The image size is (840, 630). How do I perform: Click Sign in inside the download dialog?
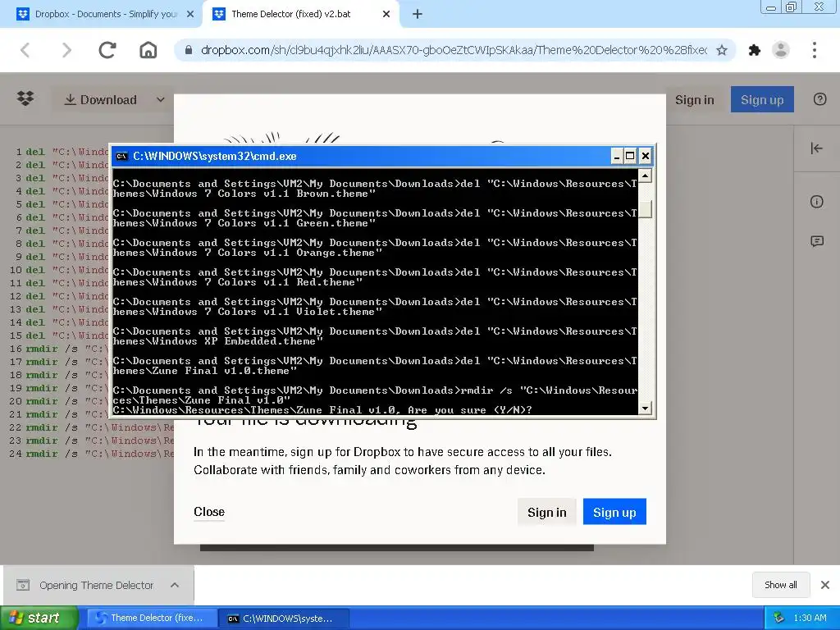click(x=546, y=512)
